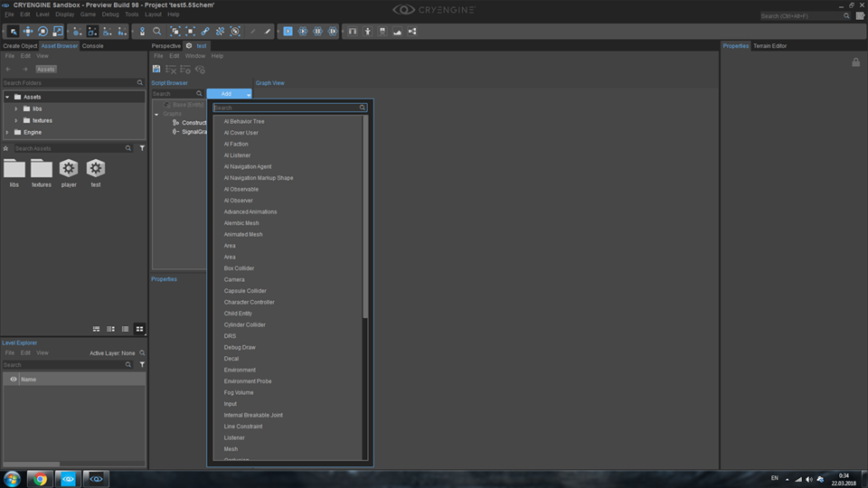Click the Step physics atom icon
The image size is (868, 488).
(x=333, y=32)
